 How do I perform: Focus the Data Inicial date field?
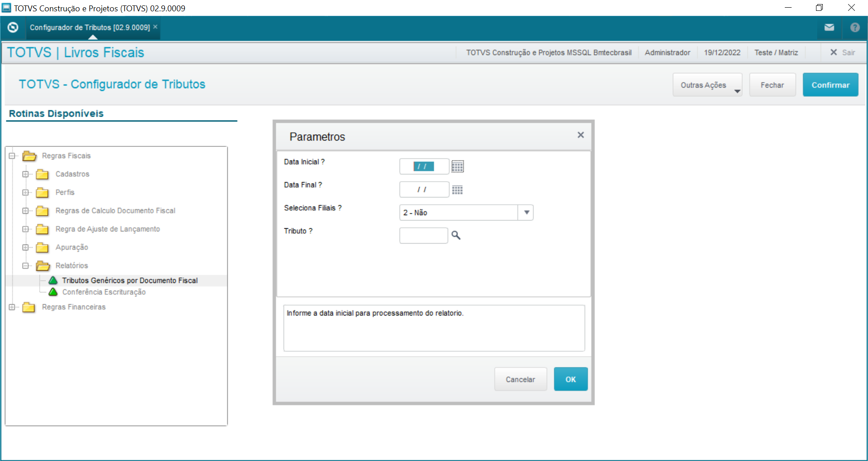pos(424,167)
